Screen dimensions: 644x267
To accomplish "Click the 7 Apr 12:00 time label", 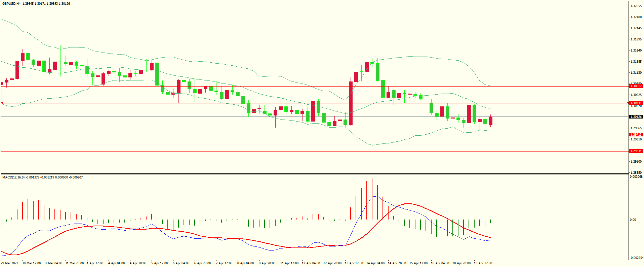I will [x=224, y=263].
